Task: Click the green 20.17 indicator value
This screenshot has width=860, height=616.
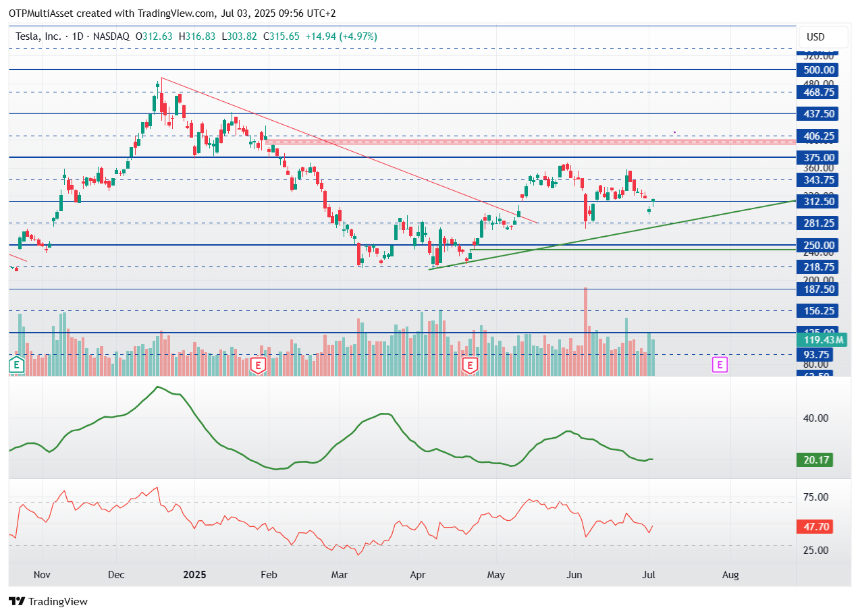Action: [815, 460]
